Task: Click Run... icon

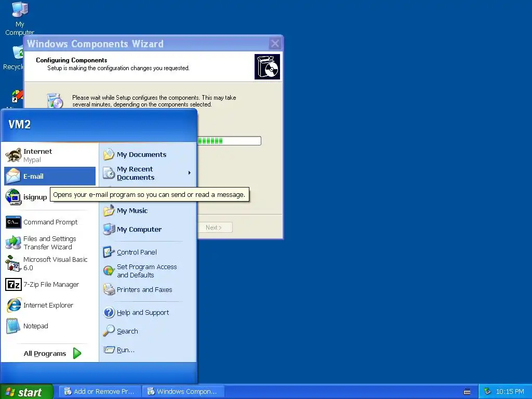Action: (x=109, y=350)
